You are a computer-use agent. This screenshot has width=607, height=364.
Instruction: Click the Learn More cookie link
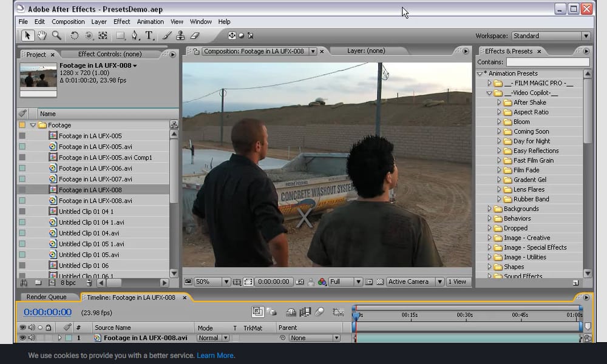point(215,356)
